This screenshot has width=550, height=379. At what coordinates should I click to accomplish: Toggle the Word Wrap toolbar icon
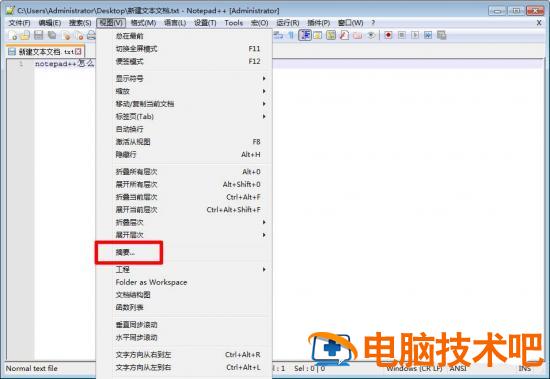[278, 35]
